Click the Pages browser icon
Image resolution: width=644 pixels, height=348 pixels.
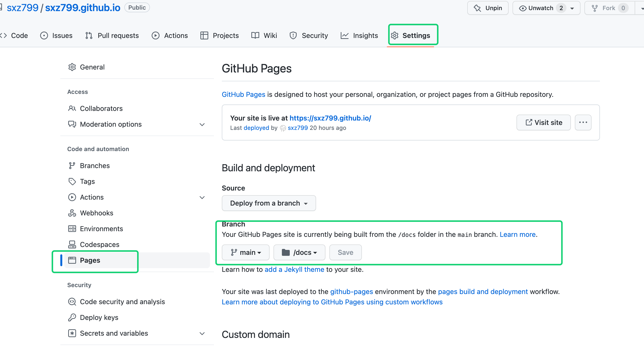tap(72, 260)
